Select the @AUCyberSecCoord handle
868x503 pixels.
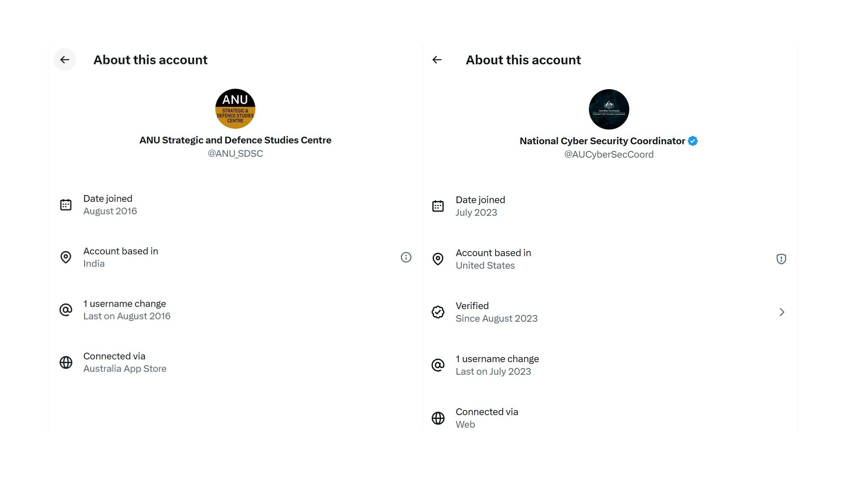(608, 154)
